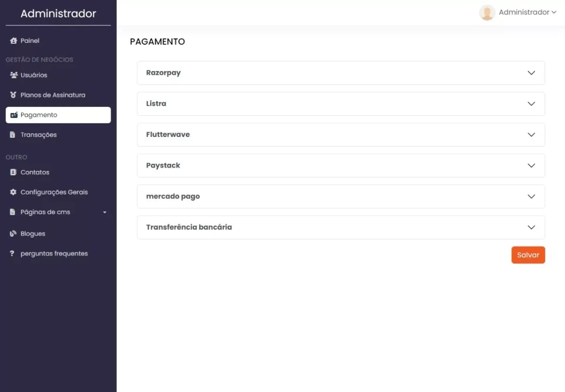Open the Flutterwave settings panel
This screenshot has width=565, height=392.
(340, 134)
